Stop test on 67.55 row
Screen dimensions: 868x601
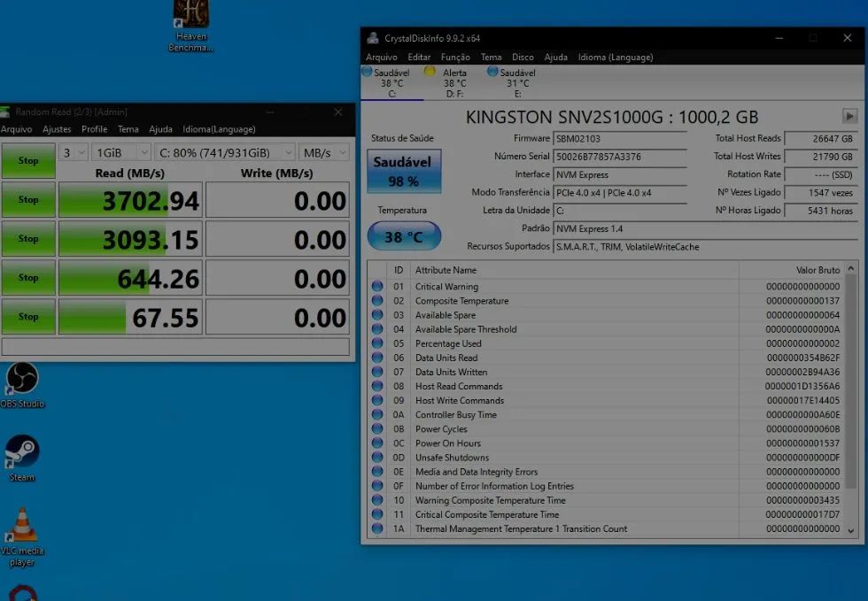pos(28,317)
